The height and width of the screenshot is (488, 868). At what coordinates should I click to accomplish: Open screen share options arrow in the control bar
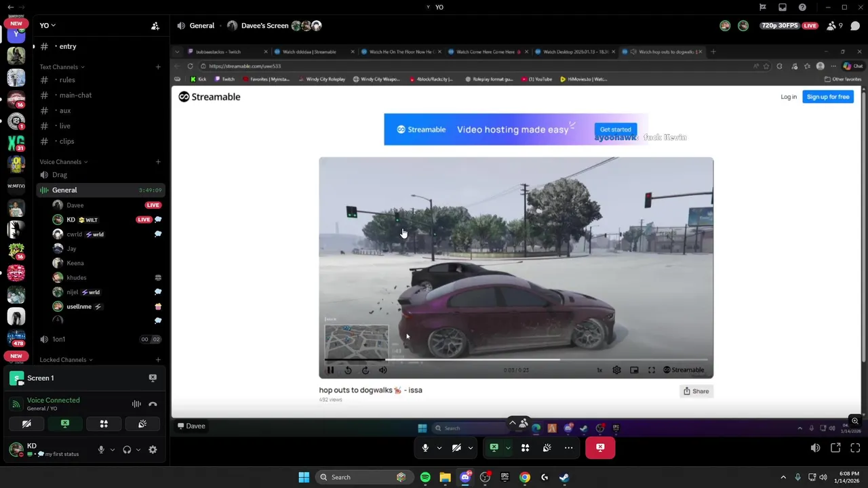(x=507, y=448)
